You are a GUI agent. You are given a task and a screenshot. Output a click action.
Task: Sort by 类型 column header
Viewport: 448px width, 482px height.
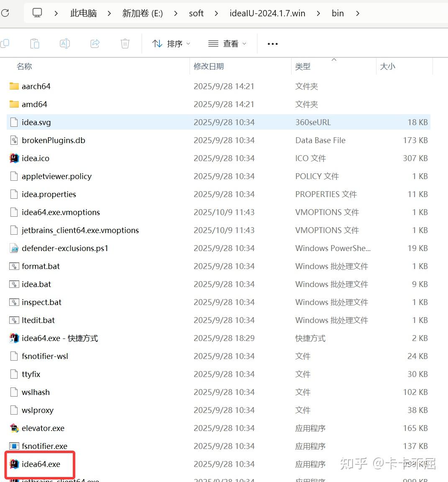tap(303, 67)
